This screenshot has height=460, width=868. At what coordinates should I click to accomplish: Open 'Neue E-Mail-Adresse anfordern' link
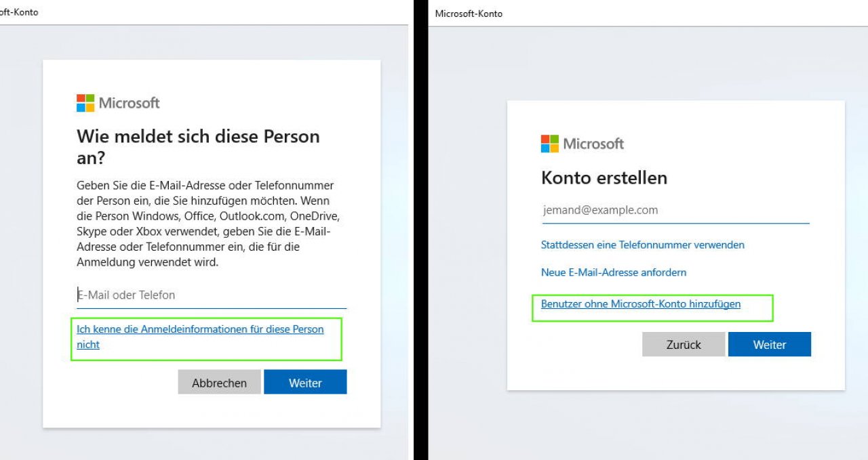(614, 272)
